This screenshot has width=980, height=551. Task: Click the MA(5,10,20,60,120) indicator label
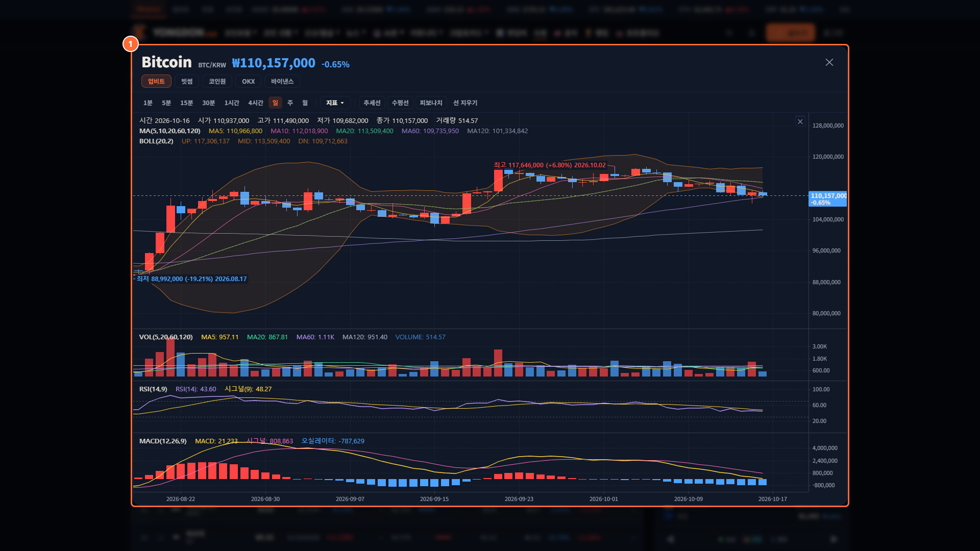tap(169, 131)
